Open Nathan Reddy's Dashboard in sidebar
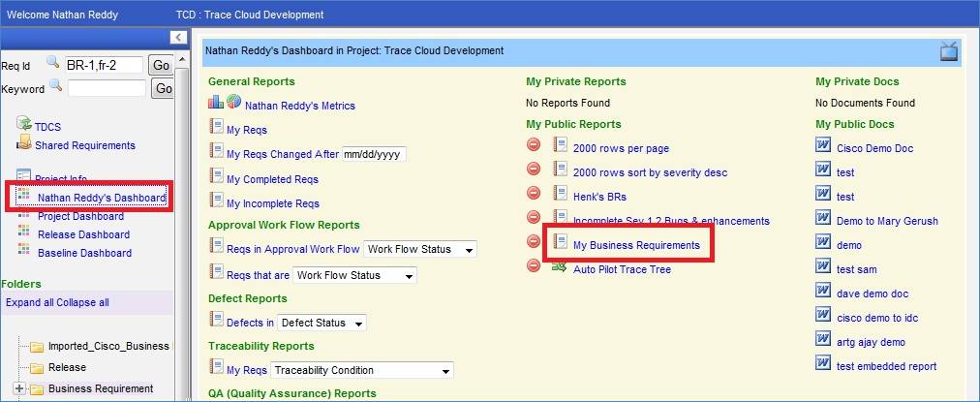980x402 pixels. (x=101, y=198)
